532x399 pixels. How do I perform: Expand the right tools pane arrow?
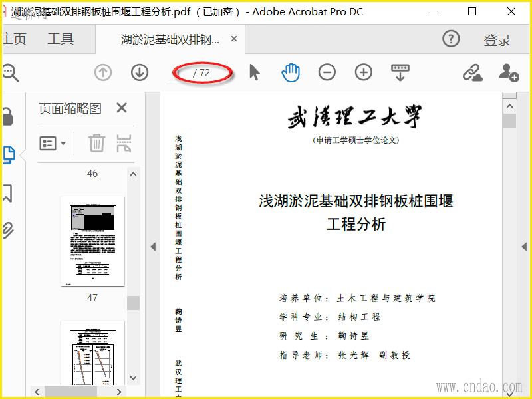(x=524, y=247)
